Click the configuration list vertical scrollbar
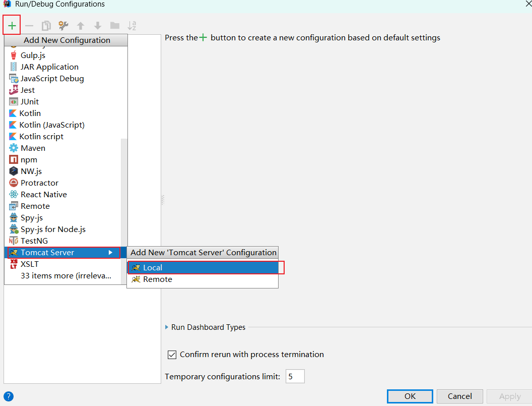This screenshot has height=406, width=532. pyautogui.click(x=124, y=211)
